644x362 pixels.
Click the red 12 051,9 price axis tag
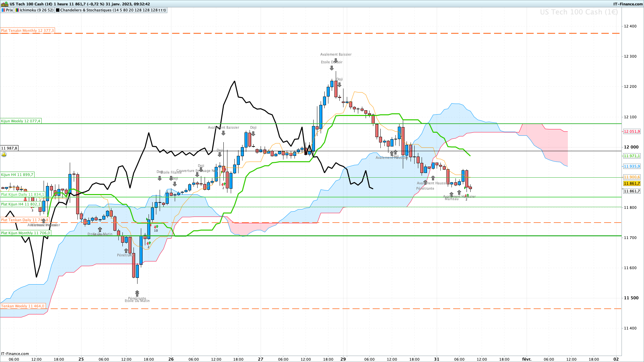tap(632, 131)
